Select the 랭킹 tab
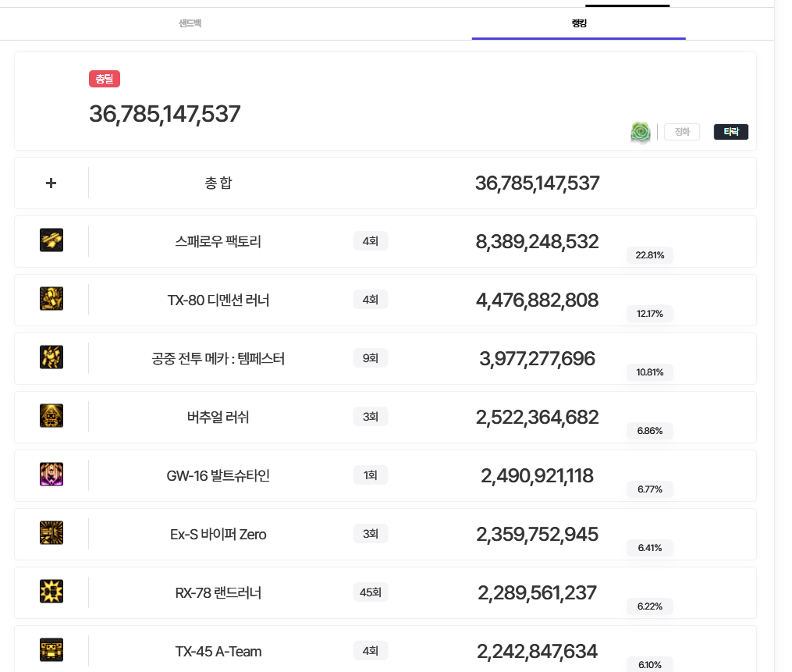The width and height of the screenshot is (792, 672). pyautogui.click(x=578, y=23)
